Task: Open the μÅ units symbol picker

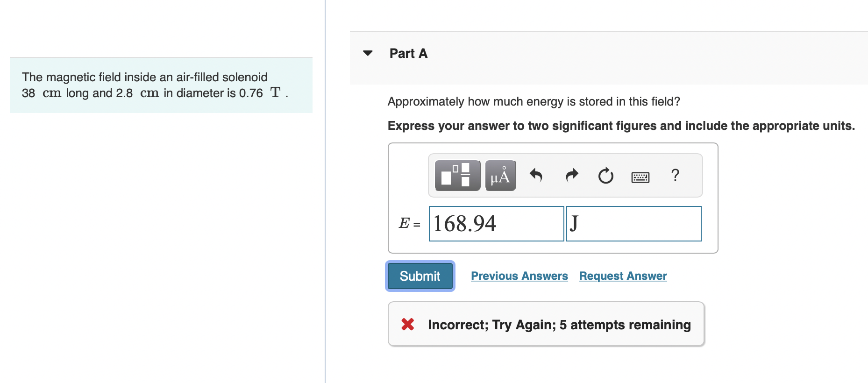Action: pyautogui.click(x=500, y=175)
